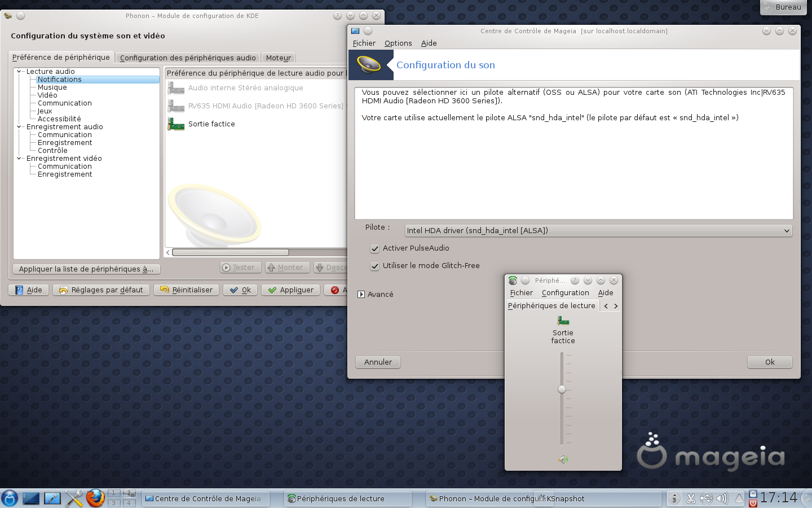Switch to Configuration des périphériques audio tab

188,58
